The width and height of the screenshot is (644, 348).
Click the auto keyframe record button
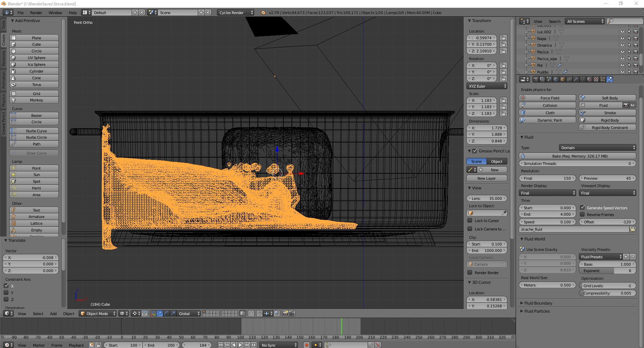306,345
